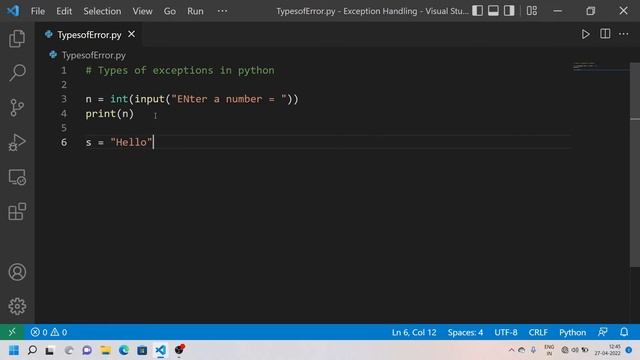Split the editor to the right
The height and width of the screenshot is (360, 640).
[x=605, y=34]
